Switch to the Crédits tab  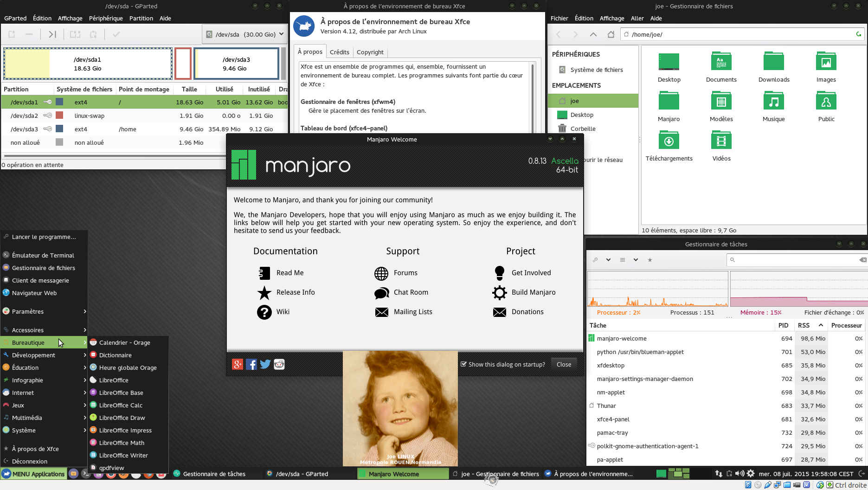339,52
